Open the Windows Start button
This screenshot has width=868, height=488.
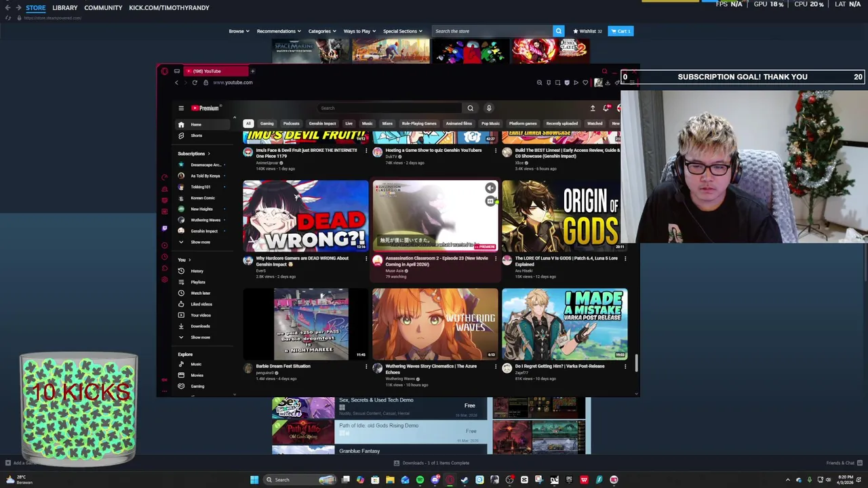click(x=254, y=480)
